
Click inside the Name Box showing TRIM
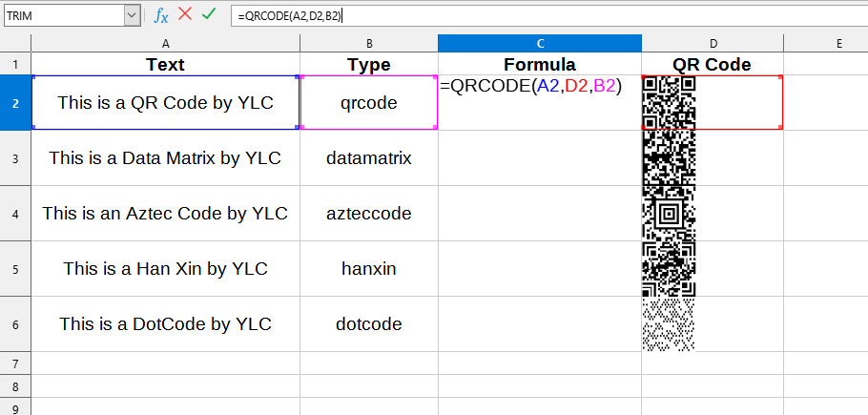pos(63,15)
